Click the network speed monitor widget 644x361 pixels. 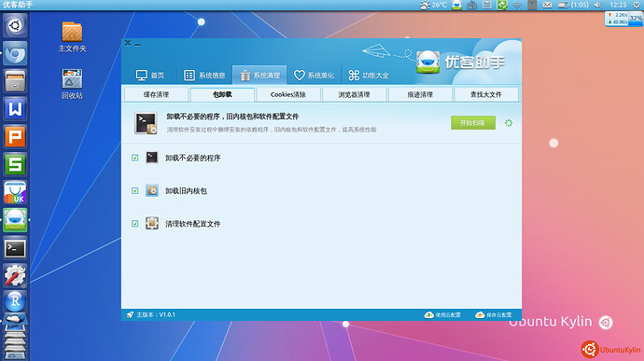pos(623,19)
